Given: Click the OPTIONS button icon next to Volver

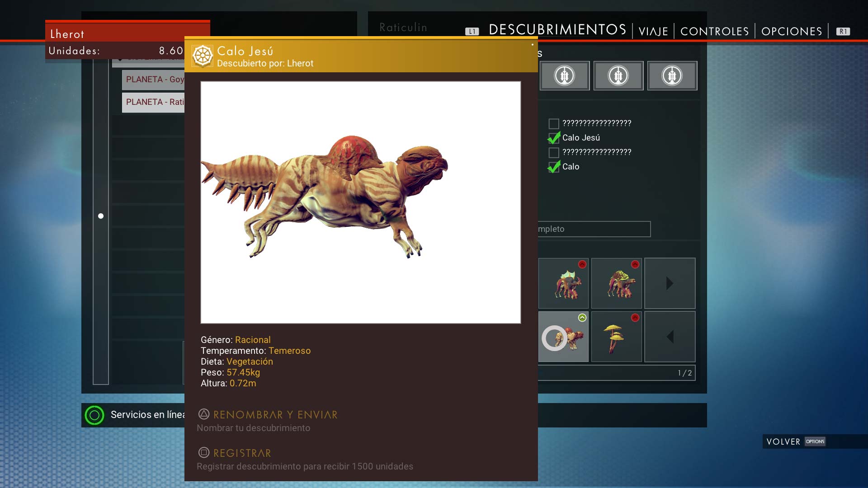Looking at the screenshot, I should (x=815, y=441).
